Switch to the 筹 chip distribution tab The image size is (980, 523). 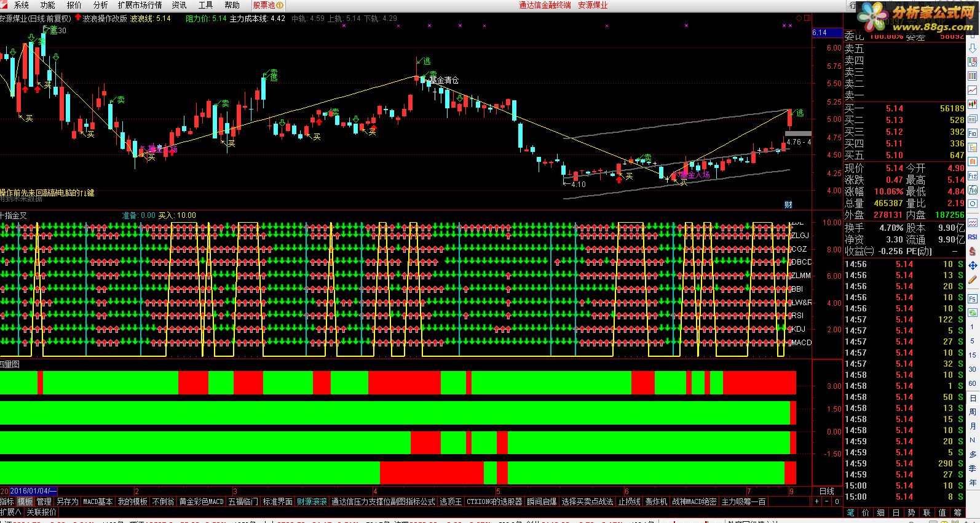[x=957, y=512]
